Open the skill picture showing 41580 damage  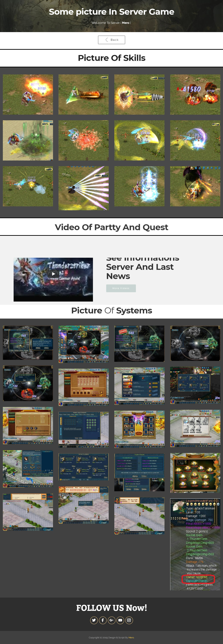point(195,94)
